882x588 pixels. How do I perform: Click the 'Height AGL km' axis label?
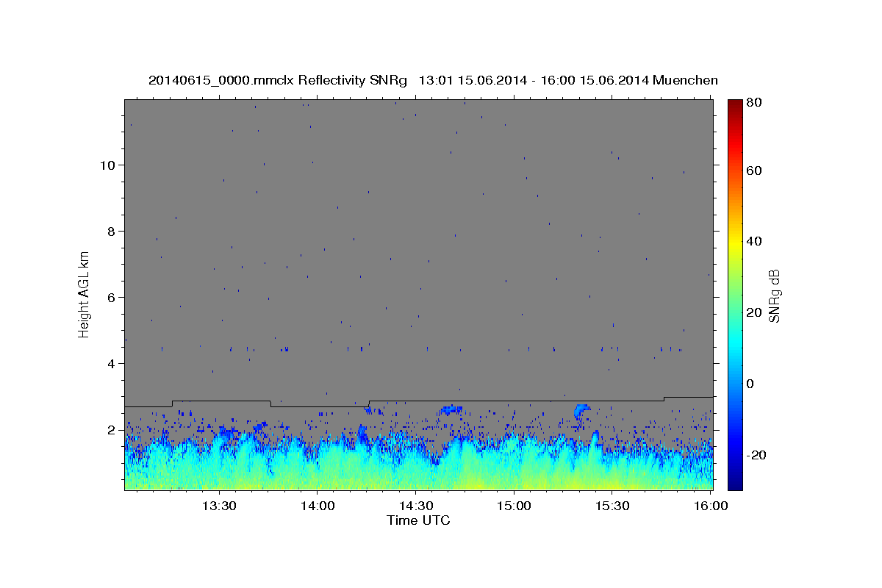click(85, 295)
